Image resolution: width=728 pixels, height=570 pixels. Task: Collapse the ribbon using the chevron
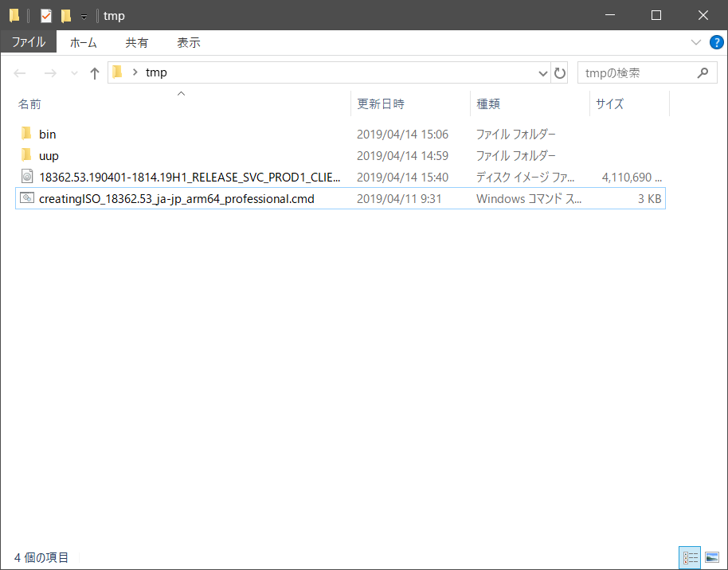click(696, 42)
